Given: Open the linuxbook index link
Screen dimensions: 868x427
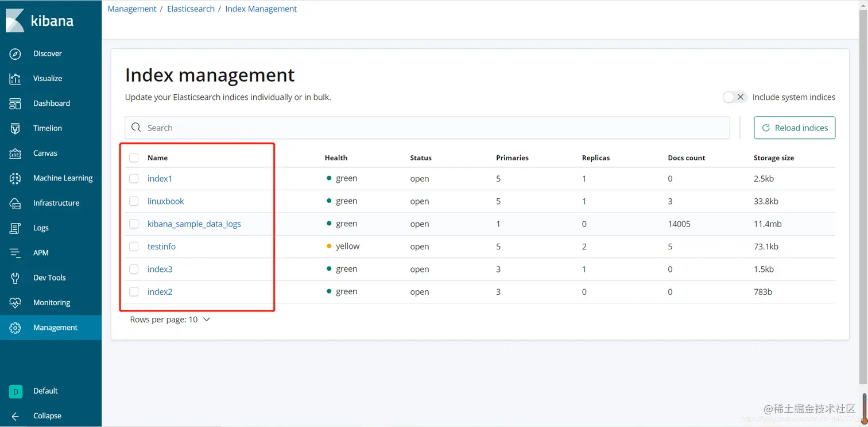Looking at the screenshot, I should (166, 201).
